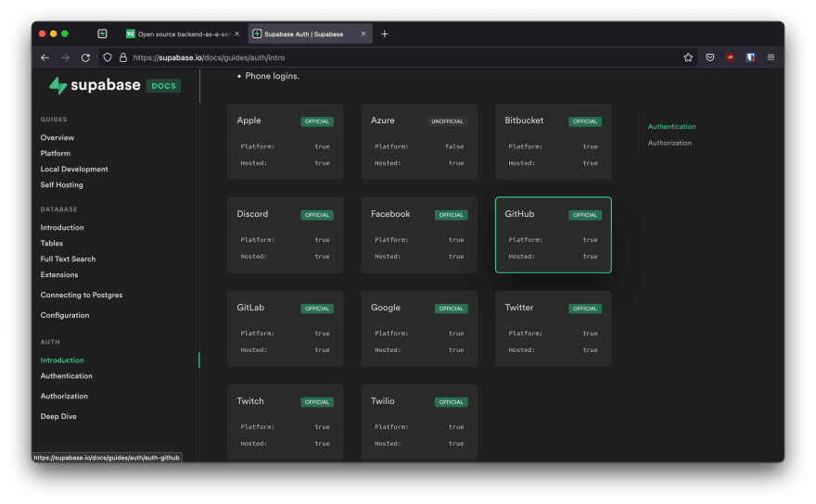Open the Bitwarden extension icon
Image resolution: width=816 pixels, height=504 pixels.
tap(750, 57)
